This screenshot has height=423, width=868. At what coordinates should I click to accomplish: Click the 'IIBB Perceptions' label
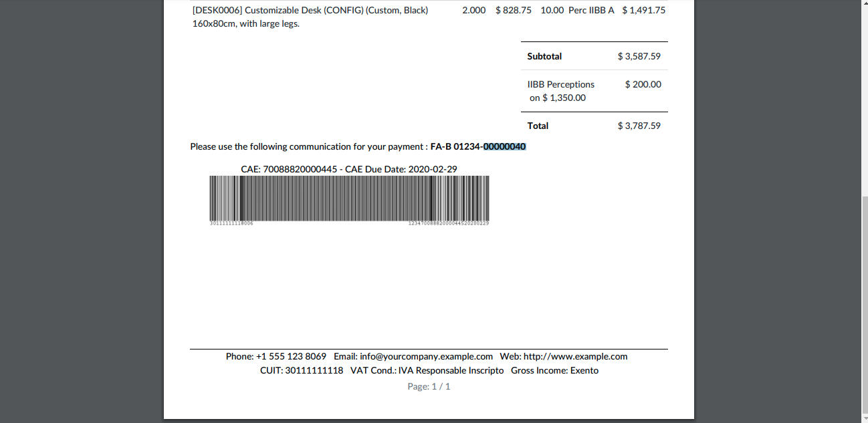(x=561, y=84)
